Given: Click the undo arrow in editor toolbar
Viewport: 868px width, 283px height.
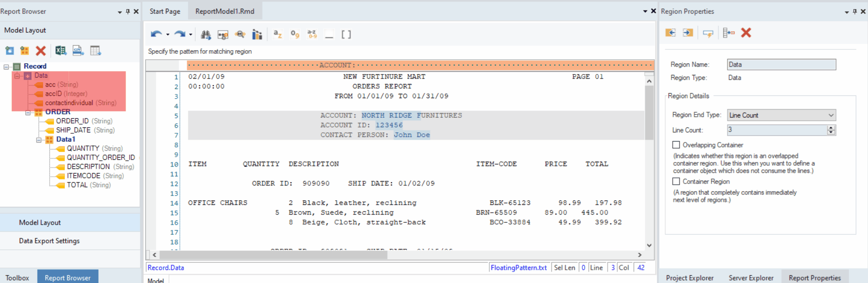Looking at the screenshot, I should tap(156, 34).
